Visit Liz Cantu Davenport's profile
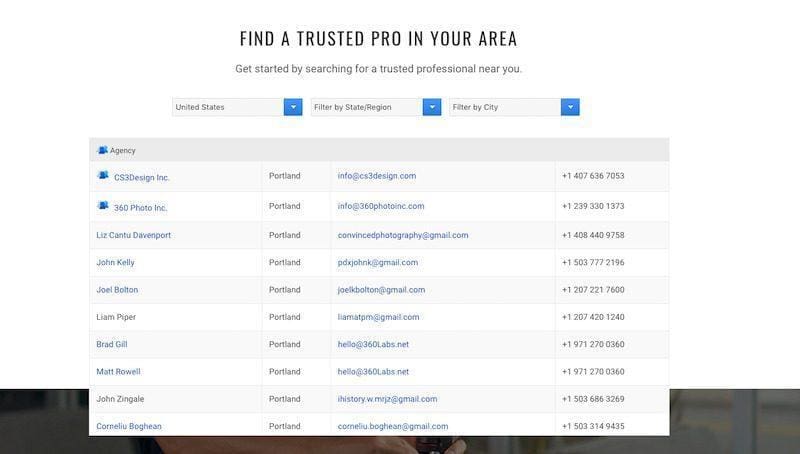This screenshot has height=454, width=800. pyautogui.click(x=133, y=235)
